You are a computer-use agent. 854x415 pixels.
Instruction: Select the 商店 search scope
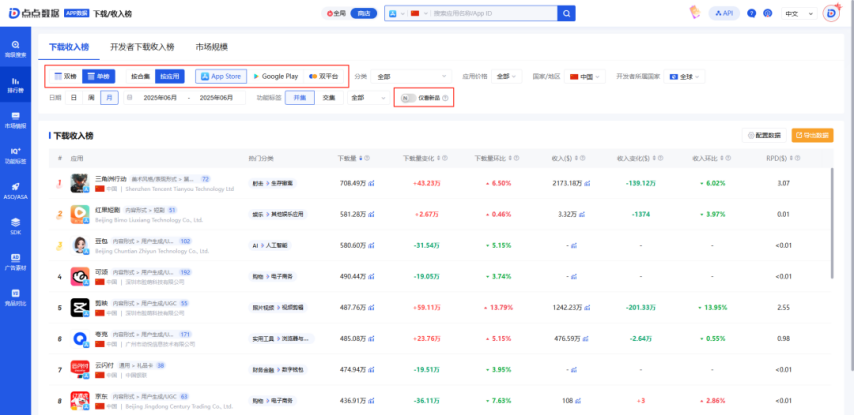tap(364, 14)
